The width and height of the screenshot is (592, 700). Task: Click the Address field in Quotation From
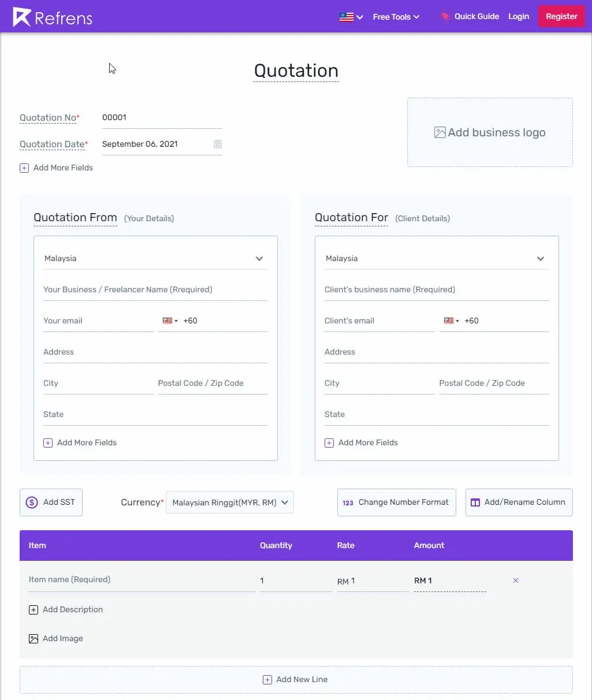pyautogui.click(x=155, y=352)
